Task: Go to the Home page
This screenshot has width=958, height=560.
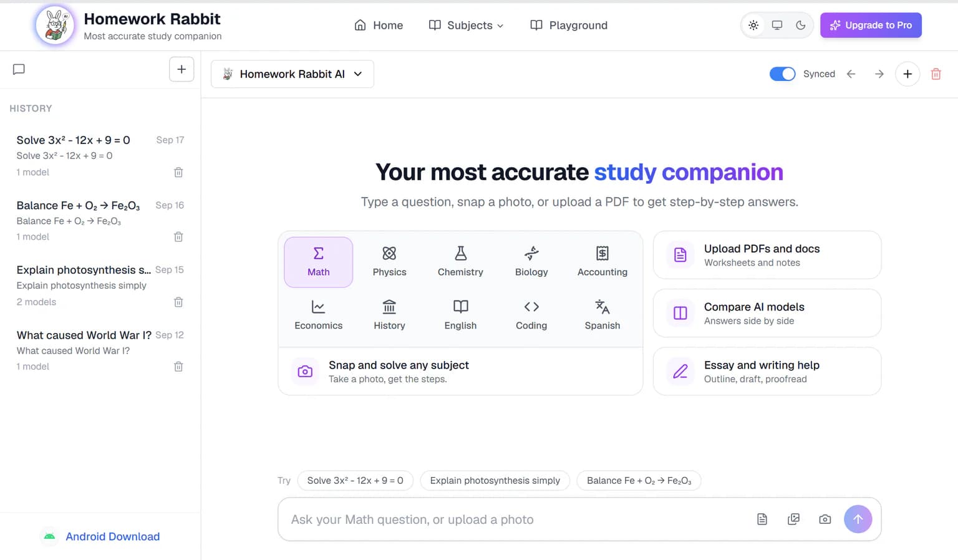Action: (x=379, y=26)
